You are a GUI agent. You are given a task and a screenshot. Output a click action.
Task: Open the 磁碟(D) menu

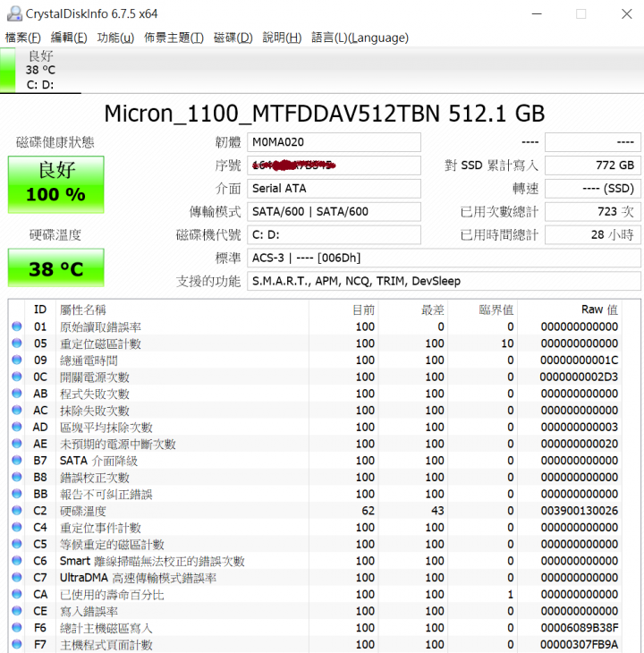point(233,38)
